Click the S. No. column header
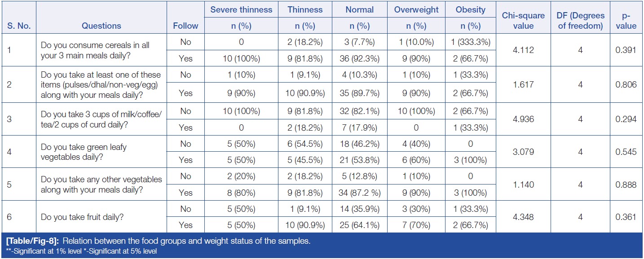644x259 pixels. pos(18,26)
